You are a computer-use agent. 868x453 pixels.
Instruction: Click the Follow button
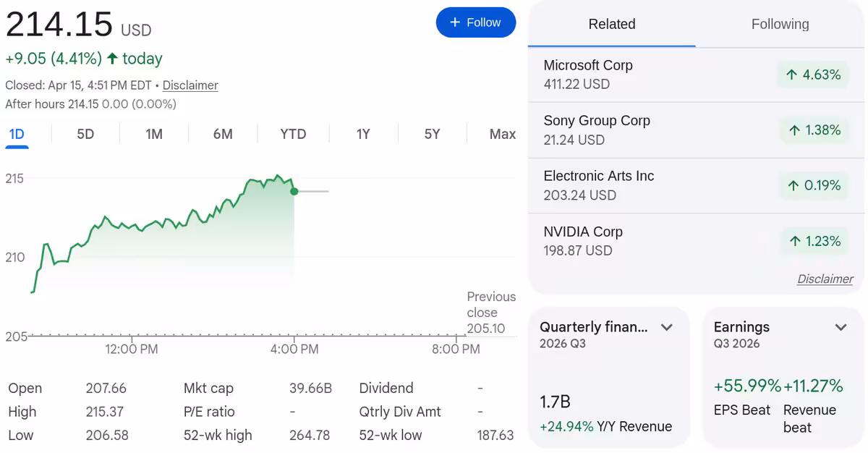point(475,22)
